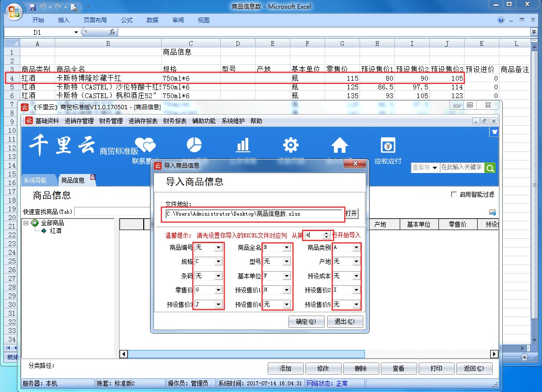The width and height of the screenshot is (542, 392).
Task: Click the 打开 file browse button
Action: pyautogui.click(x=351, y=214)
